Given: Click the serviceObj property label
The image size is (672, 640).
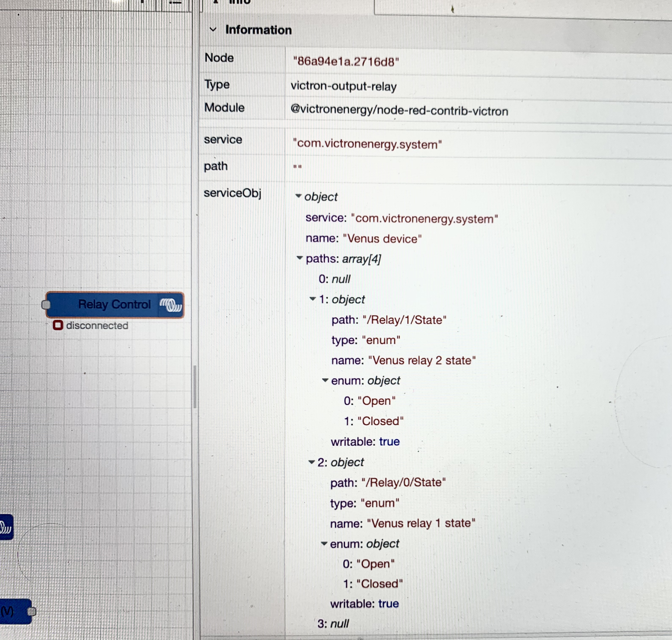Looking at the screenshot, I should (x=233, y=193).
